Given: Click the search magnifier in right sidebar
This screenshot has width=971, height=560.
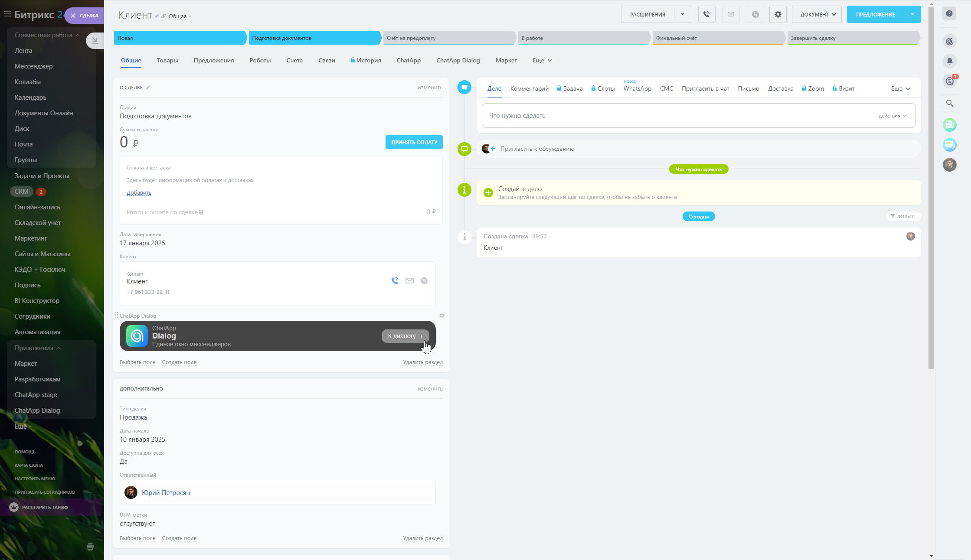Looking at the screenshot, I should 949,103.
